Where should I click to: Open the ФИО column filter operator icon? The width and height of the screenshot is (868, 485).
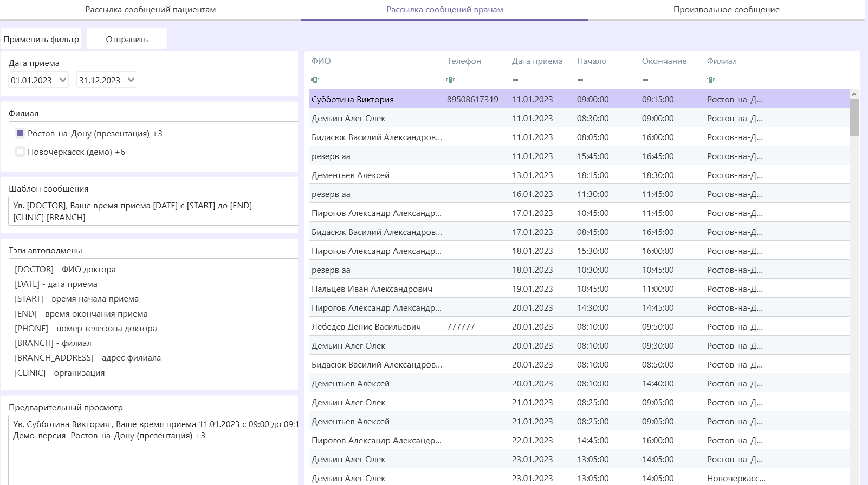pos(315,80)
